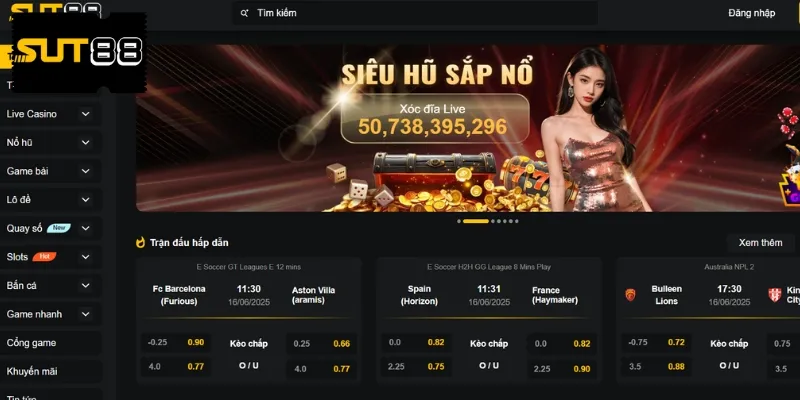Image resolution: width=800 pixels, height=400 pixels.
Task: Click the Tìm kiếm search field
Action: pyautogui.click(x=415, y=13)
